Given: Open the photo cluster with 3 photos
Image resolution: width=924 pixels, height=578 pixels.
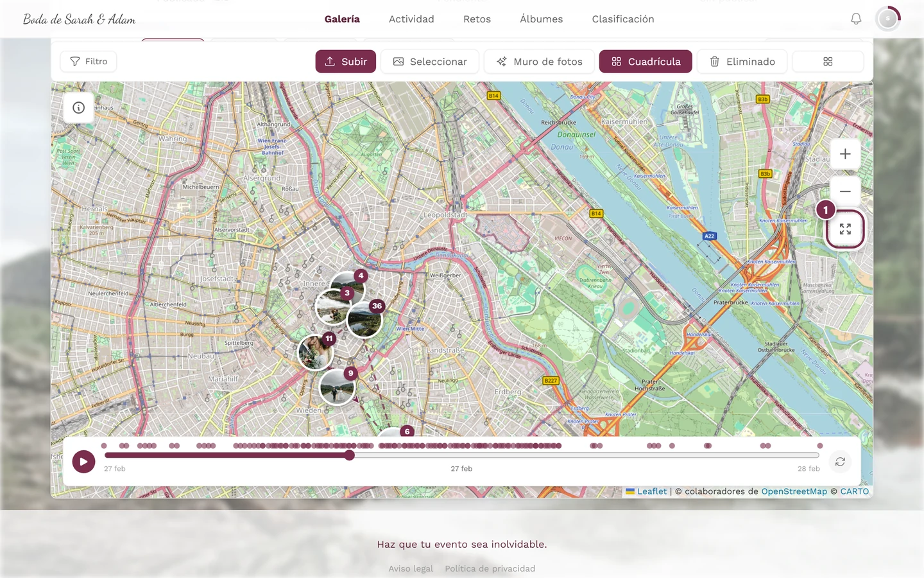Looking at the screenshot, I should click(333, 307).
